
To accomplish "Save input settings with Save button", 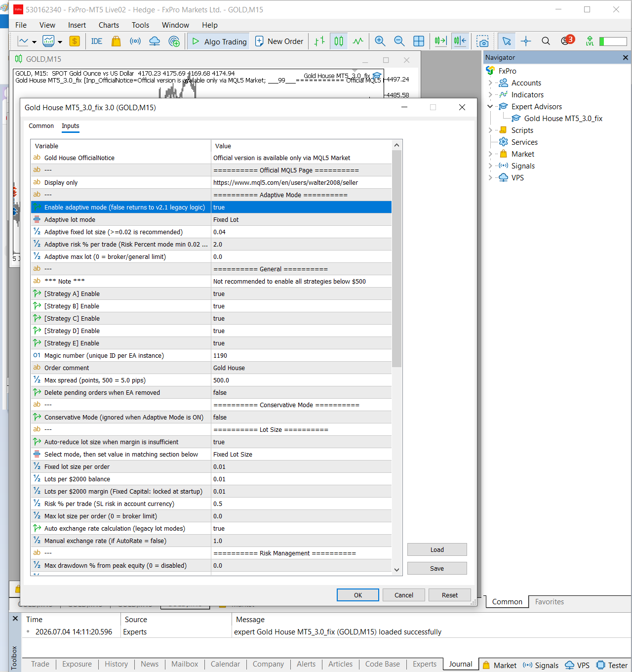I will pyautogui.click(x=437, y=568).
